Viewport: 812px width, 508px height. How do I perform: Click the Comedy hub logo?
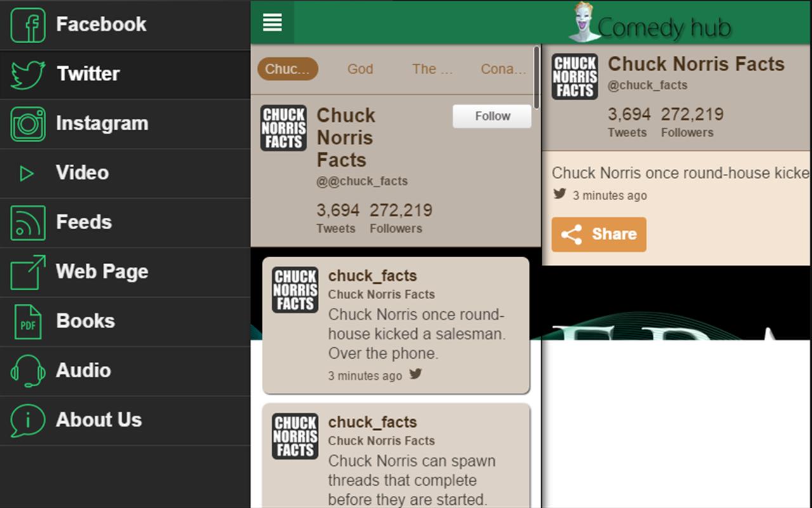click(650, 24)
